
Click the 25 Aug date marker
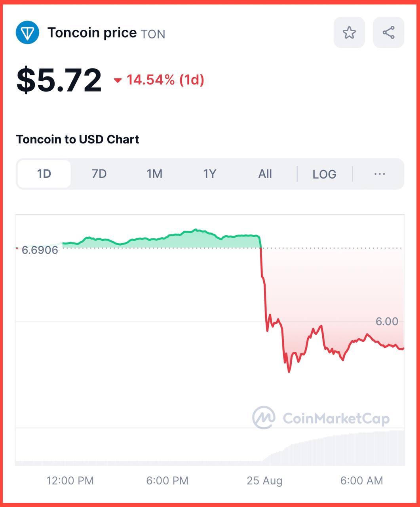[264, 480]
